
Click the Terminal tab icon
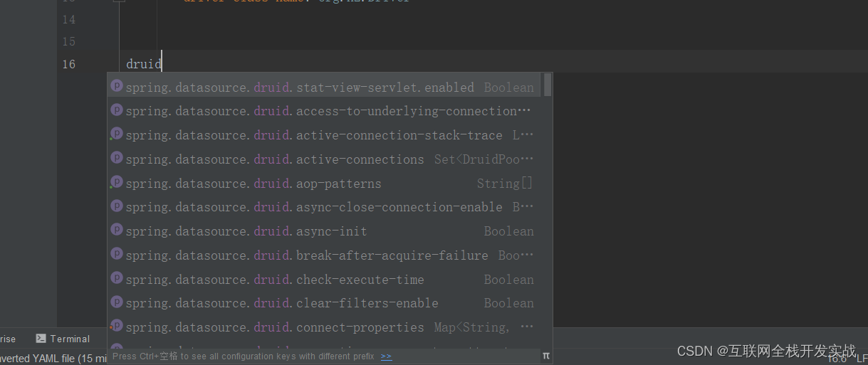(x=41, y=339)
